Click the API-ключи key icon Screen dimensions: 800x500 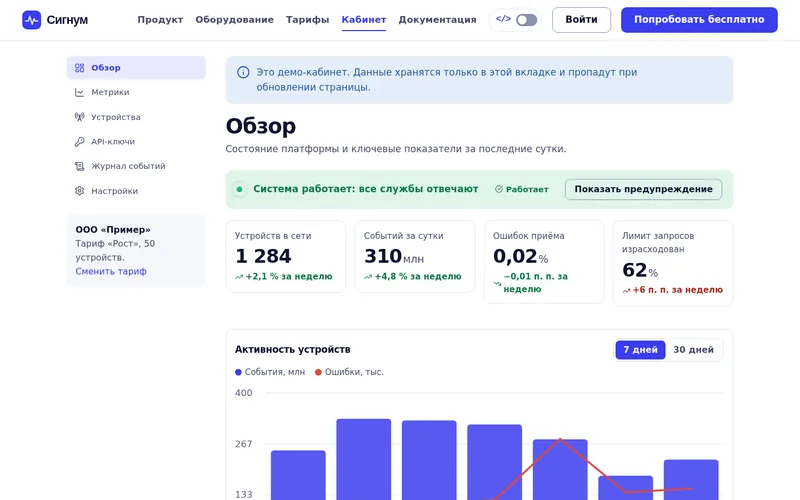(x=80, y=142)
